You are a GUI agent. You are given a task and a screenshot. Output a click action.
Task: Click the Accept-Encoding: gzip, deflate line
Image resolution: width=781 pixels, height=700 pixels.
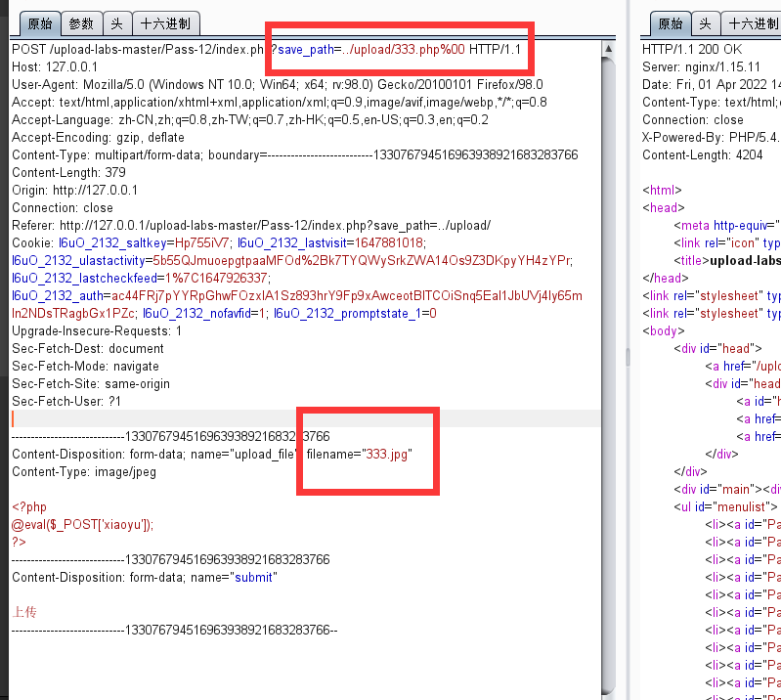click(x=98, y=137)
